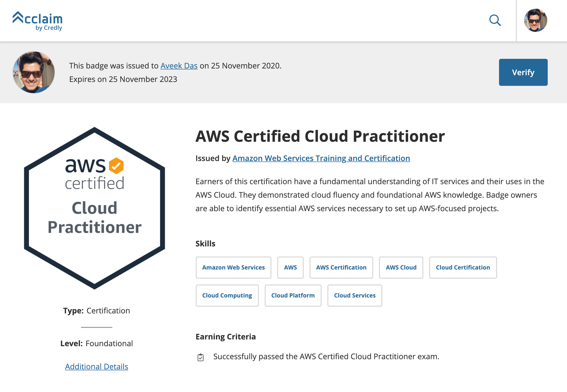Click the Cloud Certification skill tag
Viewport: 567px width, 392px height.
(463, 267)
